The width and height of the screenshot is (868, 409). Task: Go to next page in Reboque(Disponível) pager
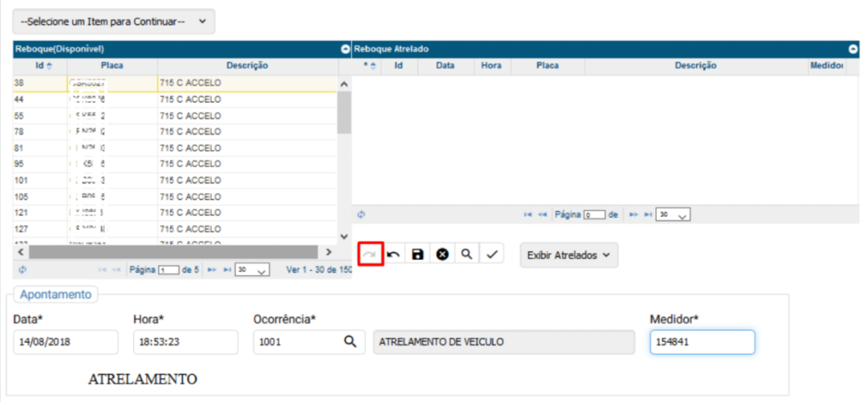point(212,269)
